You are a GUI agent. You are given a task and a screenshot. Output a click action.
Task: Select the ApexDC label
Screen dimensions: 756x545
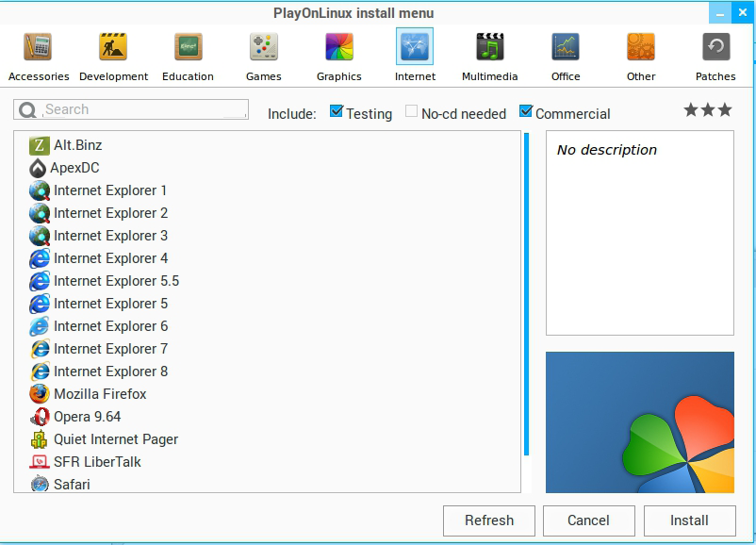click(x=74, y=168)
